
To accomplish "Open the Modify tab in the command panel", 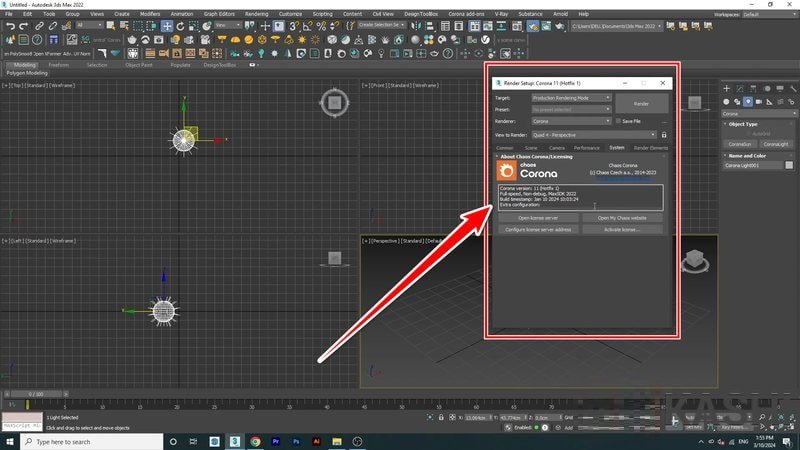I will (x=740, y=89).
